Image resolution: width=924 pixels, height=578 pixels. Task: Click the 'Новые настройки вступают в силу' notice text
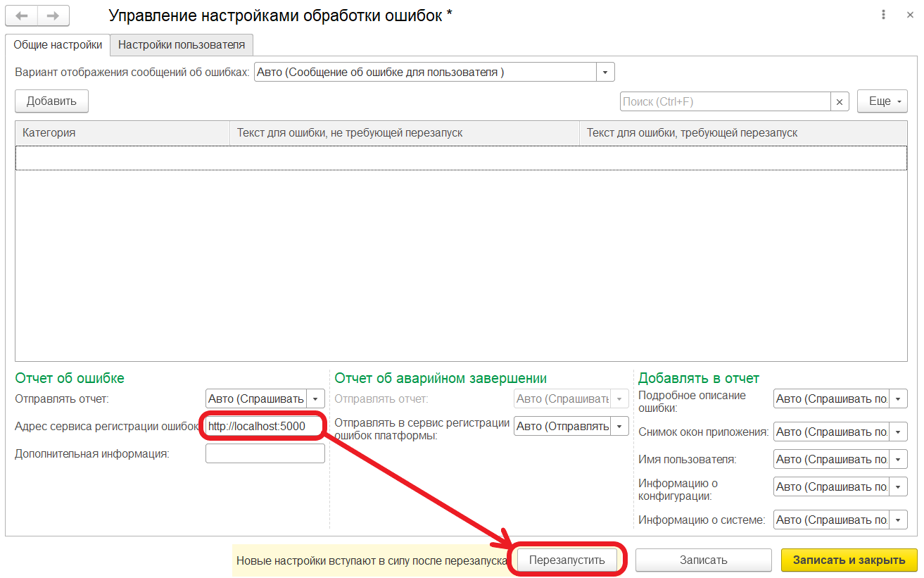pos(372,561)
